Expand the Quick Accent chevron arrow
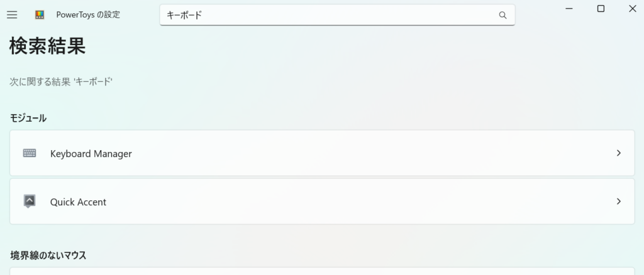Screen dimensions: 644x275 click(619, 202)
